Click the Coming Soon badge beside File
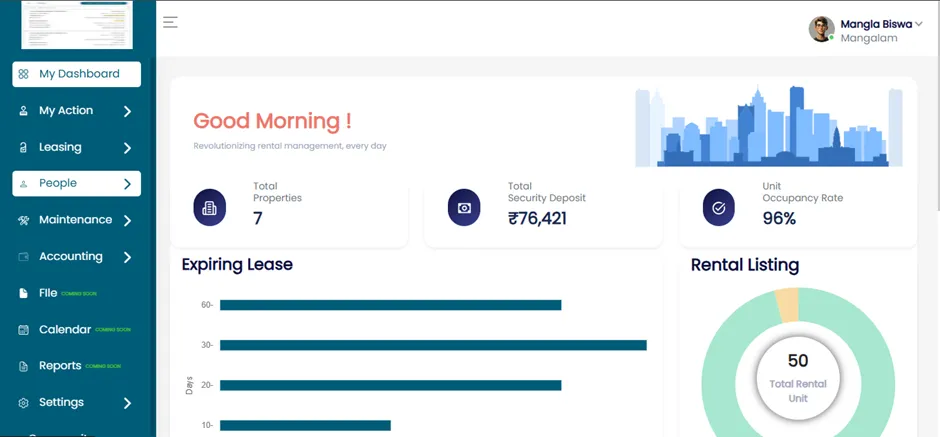The width and height of the screenshot is (940, 437). (79, 294)
